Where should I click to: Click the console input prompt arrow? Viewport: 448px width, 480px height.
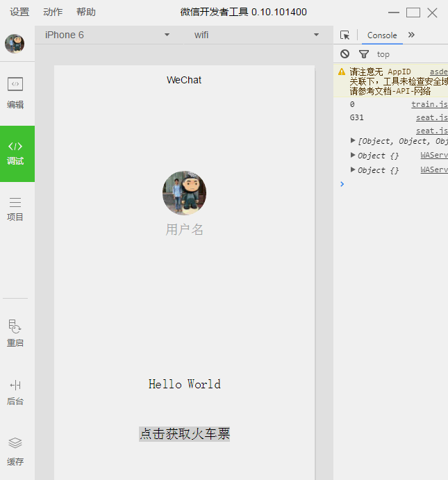[x=342, y=184]
